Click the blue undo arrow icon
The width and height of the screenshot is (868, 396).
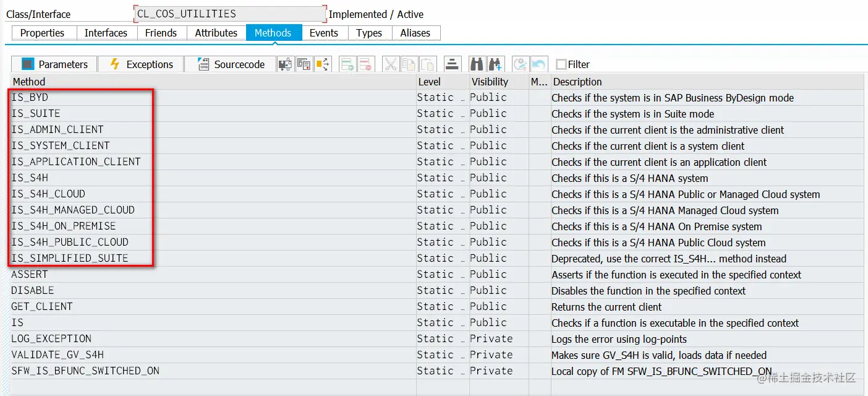click(538, 64)
